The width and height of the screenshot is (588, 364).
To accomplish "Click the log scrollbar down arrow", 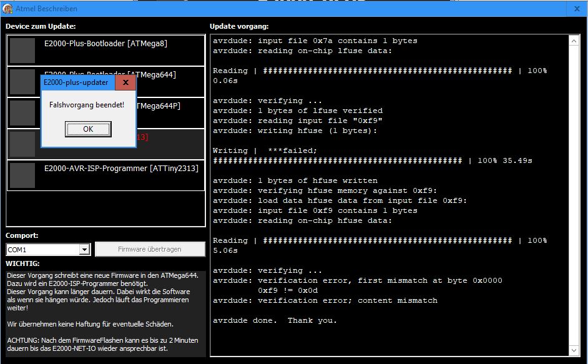I will point(574,350).
